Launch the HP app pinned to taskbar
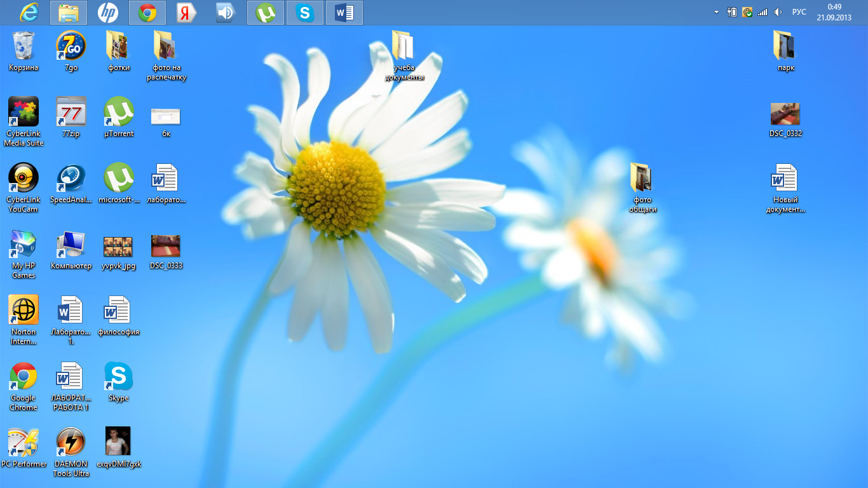868x488 pixels. (108, 12)
